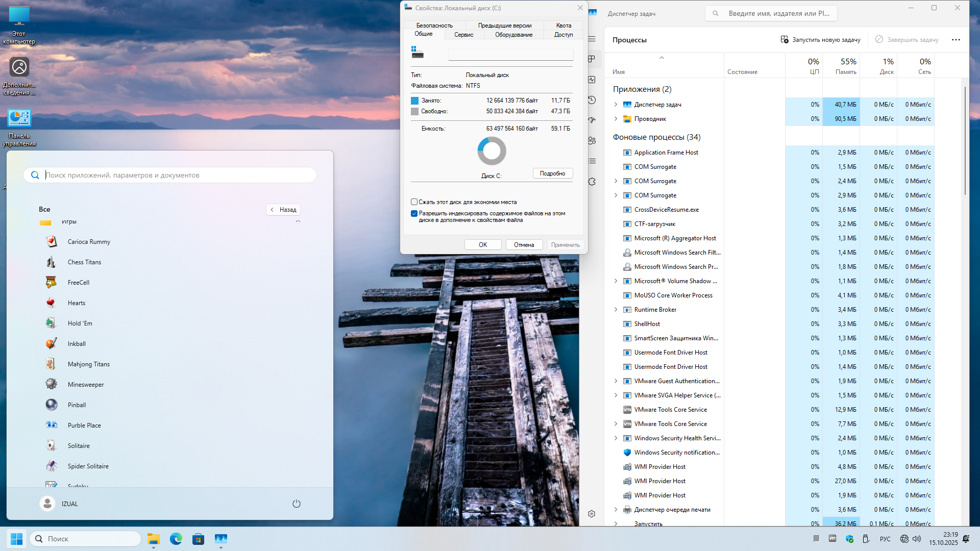Switch to the Безопасность tab
980x551 pixels.
click(x=434, y=26)
